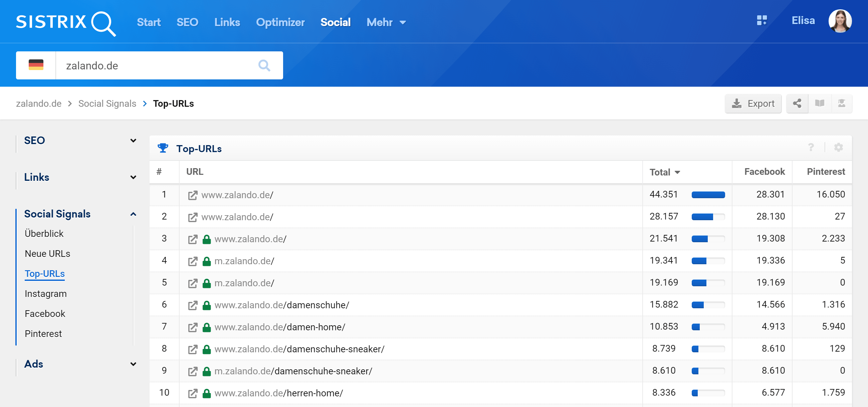Open the external link icon for damenschuhe URL
The image size is (868, 407).
pyautogui.click(x=192, y=305)
